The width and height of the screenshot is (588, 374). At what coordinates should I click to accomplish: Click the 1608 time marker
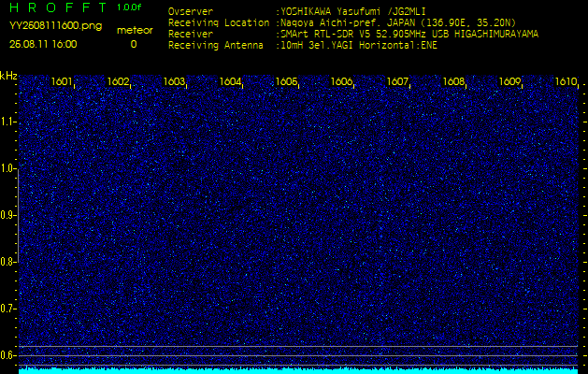click(453, 81)
